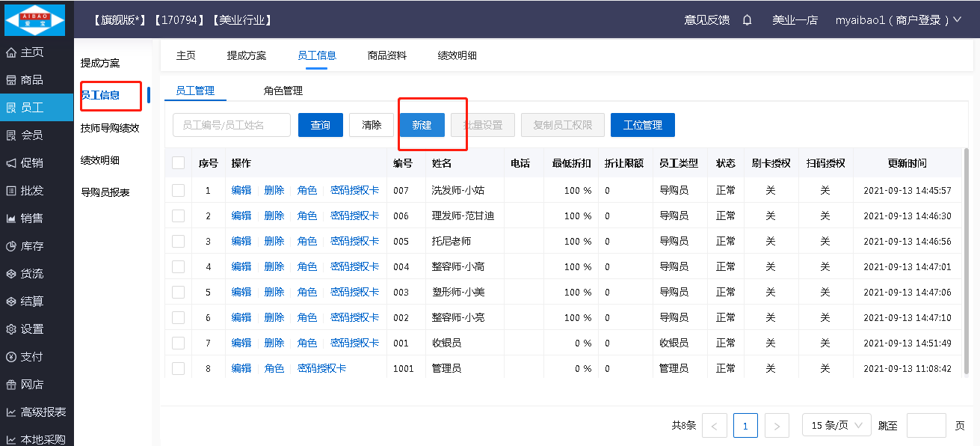
Task: Check the box for row 1001 管理员
Action: pyautogui.click(x=178, y=369)
